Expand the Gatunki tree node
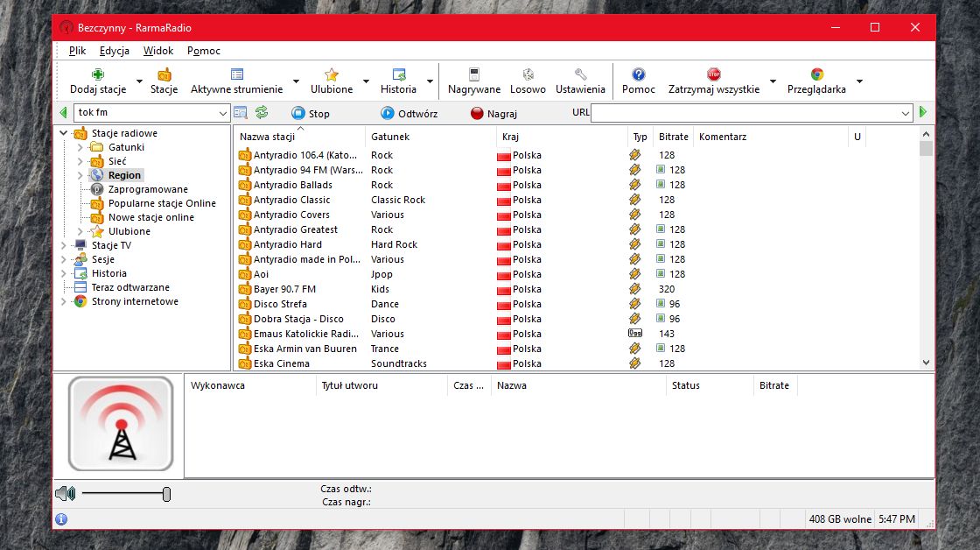This screenshot has width=980, height=550. 80,148
